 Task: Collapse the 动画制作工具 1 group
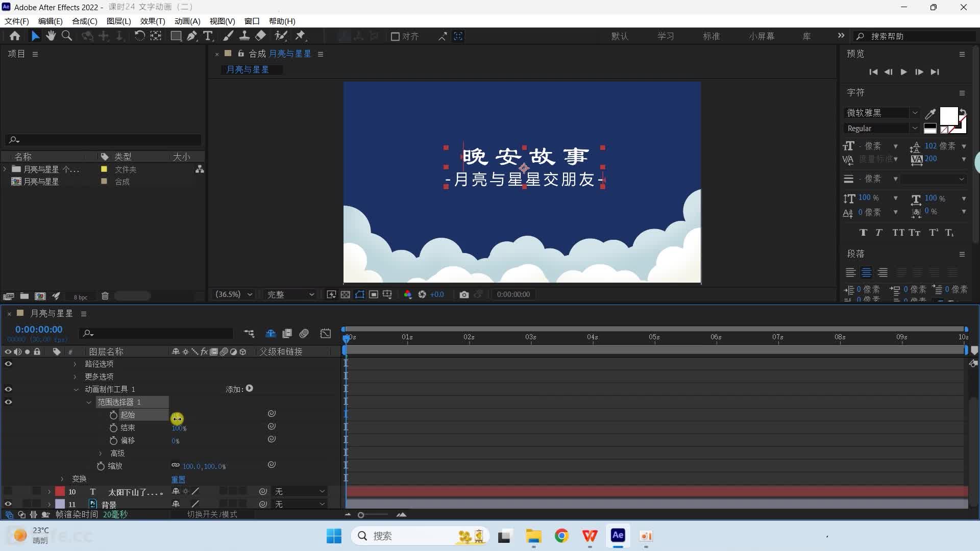(x=76, y=389)
